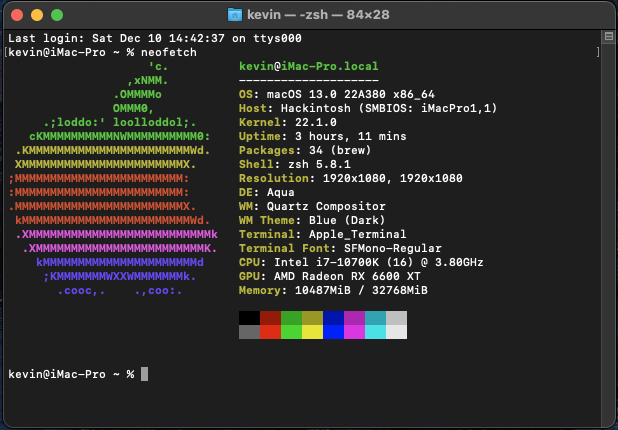The image size is (618, 430).
Task: Click the bottom 'kevin@iMac-Pro ~ %' prompt
Action: [x=71, y=374]
